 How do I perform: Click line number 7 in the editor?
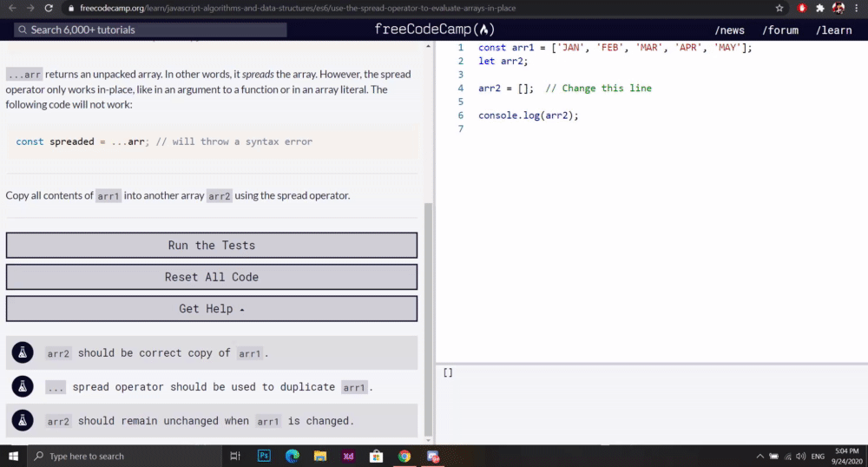click(461, 129)
